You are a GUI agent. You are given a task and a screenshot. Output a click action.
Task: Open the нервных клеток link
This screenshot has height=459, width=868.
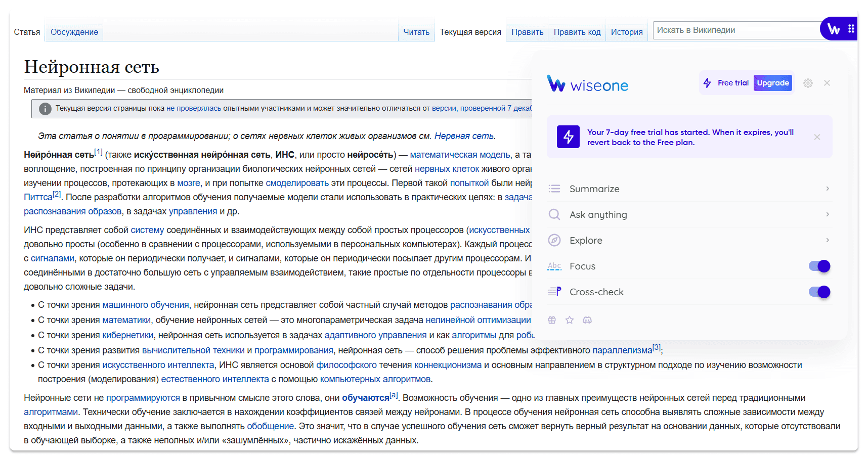(x=447, y=169)
